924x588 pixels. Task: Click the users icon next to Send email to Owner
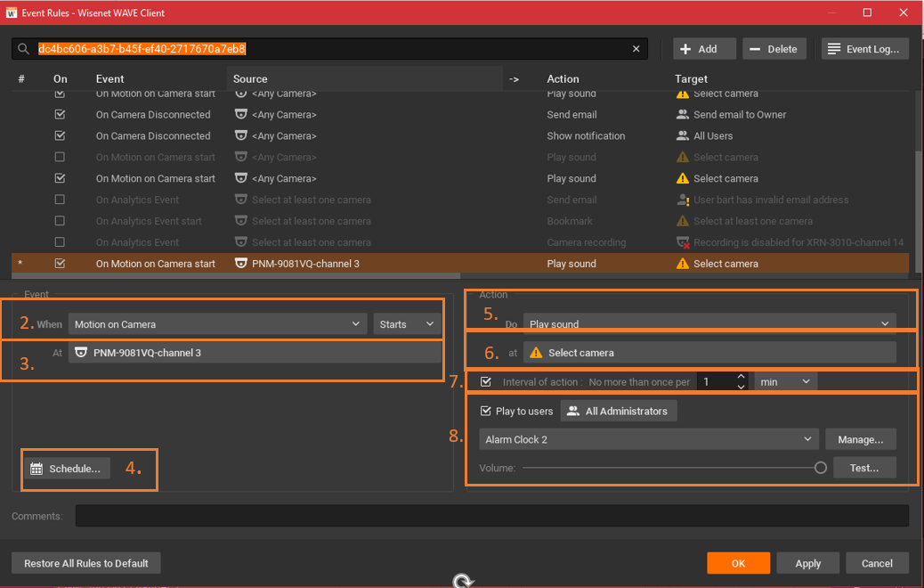pyautogui.click(x=683, y=114)
